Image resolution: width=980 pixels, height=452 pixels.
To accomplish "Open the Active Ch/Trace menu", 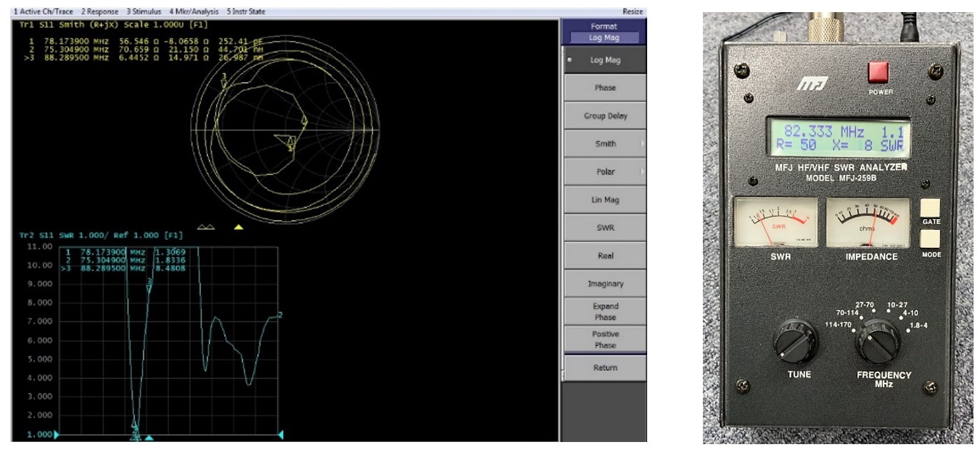I will click(x=44, y=11).
